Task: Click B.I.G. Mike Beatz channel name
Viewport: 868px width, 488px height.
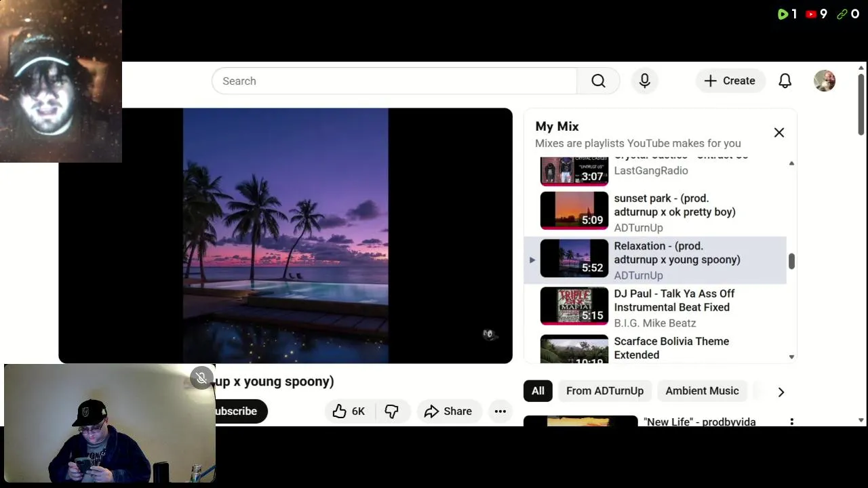Action: 655,323
